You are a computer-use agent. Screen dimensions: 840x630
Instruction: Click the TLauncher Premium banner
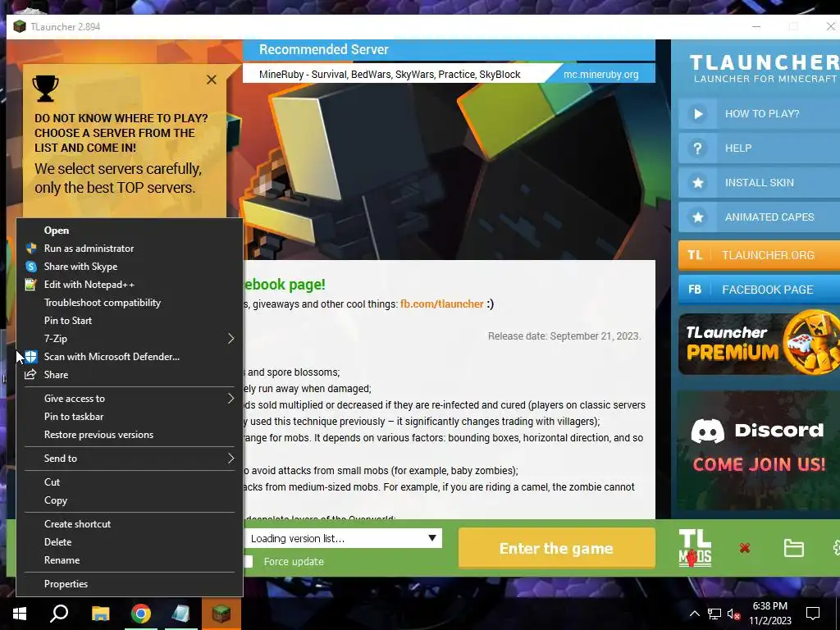759,344
